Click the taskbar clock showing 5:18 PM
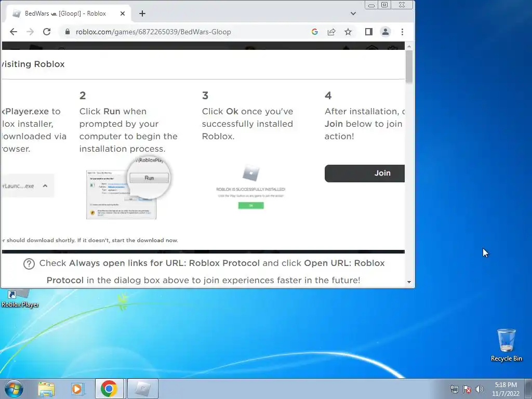This screenshot has height=399, width=532. pos(506,389)
